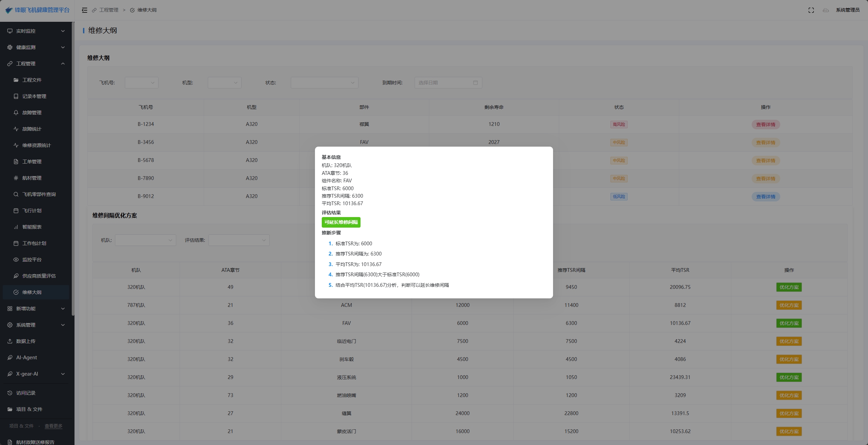Viewport: 868px width, 445px height.
Task: Collapse the sidebar with the menu fold icon
Action: click(85, 10)
